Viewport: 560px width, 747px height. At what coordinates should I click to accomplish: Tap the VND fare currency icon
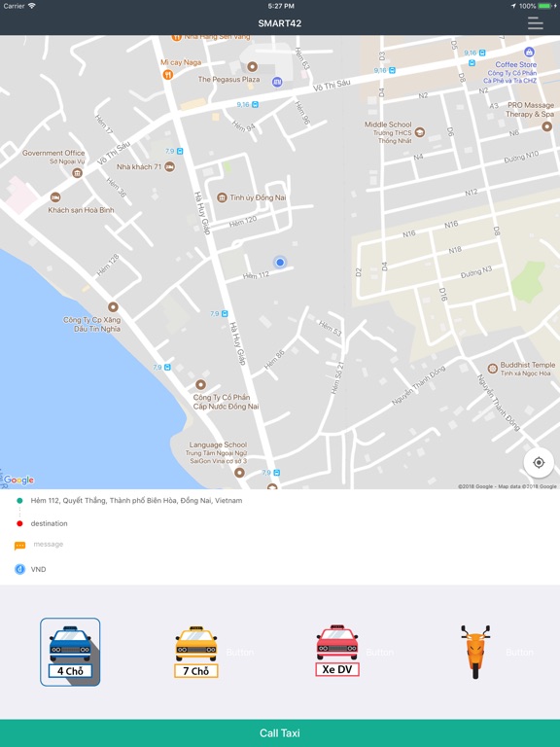(19, 569)
